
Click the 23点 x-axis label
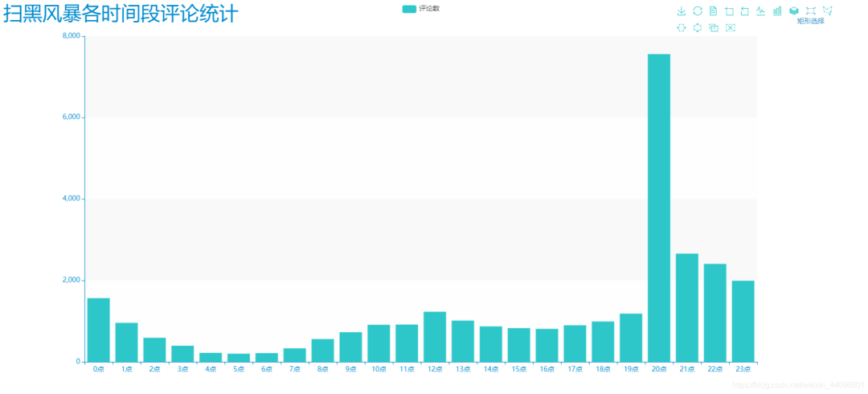(743, 370)
